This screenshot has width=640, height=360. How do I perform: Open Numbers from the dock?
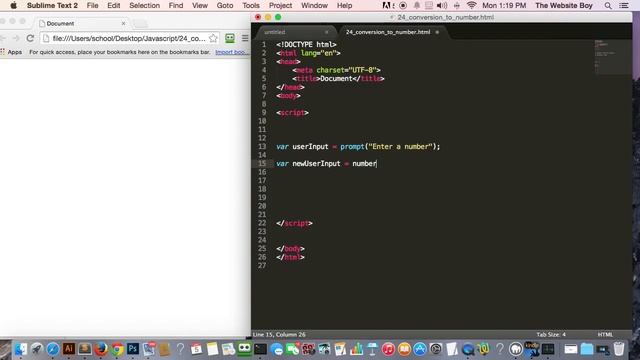(x=356, y=349)
